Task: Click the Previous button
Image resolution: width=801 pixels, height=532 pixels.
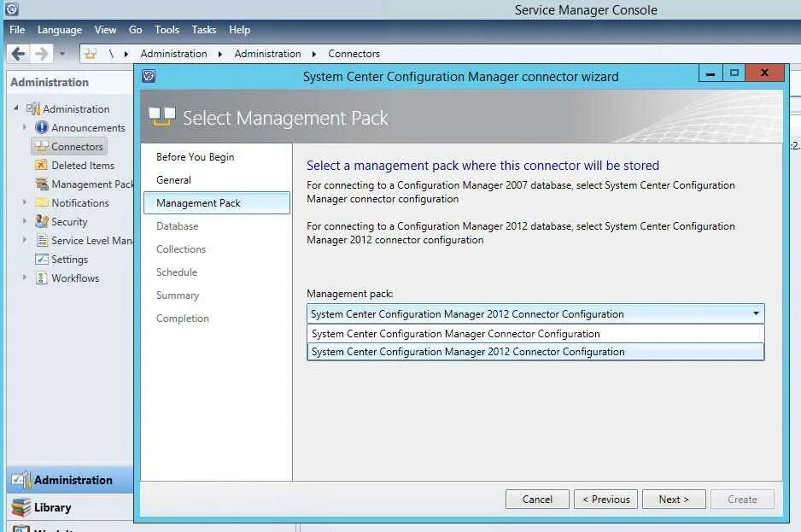Action: [605, 500]
